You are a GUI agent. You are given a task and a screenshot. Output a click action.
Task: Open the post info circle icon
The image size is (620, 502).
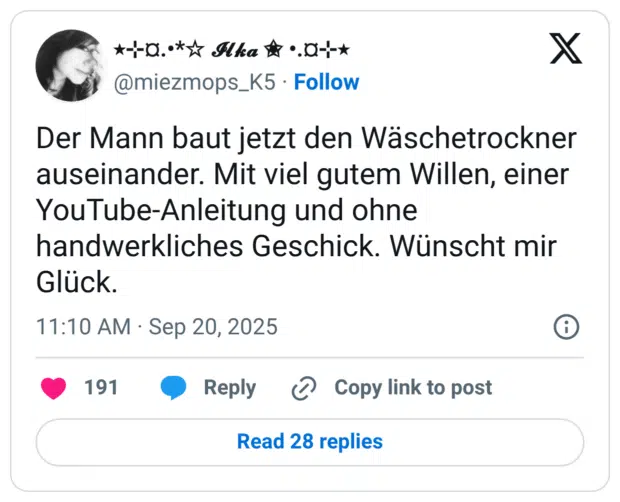566,327
